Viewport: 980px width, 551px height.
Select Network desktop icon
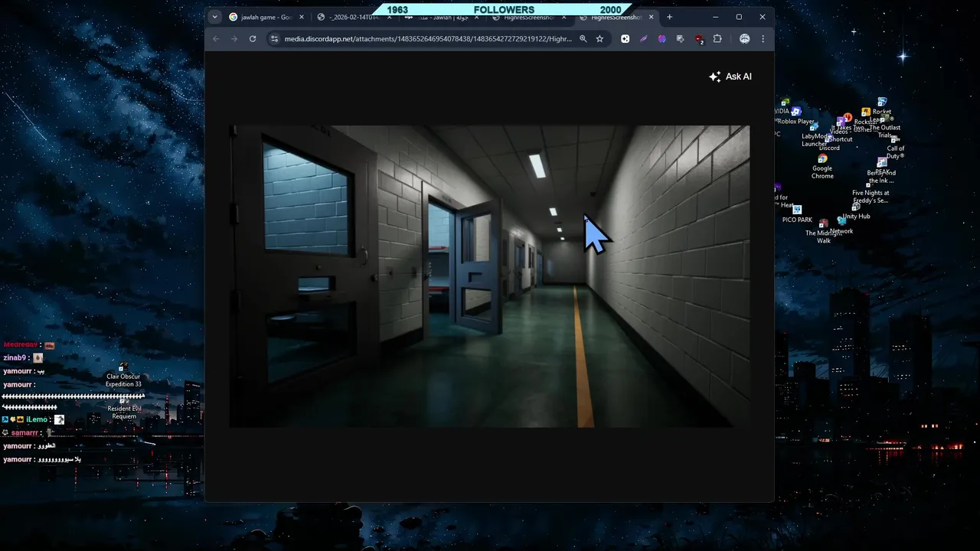[841, 226]
